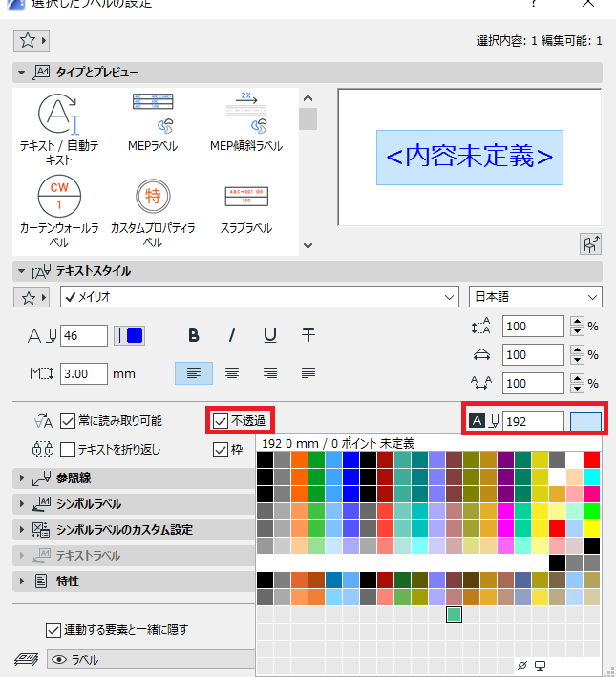This screenshot has width=616, height=677.
Task: Select the カーテンウォールラベル label type
Action: (59, 212)
